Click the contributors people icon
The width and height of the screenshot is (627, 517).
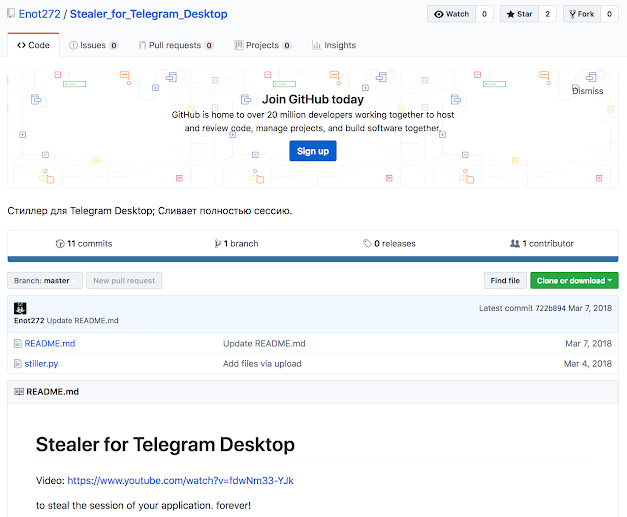[515, 244]
